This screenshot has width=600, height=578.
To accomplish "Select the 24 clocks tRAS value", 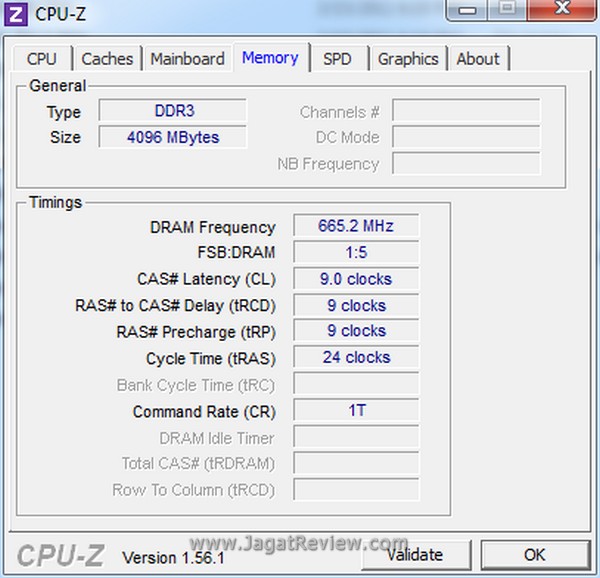I will 356,357.
